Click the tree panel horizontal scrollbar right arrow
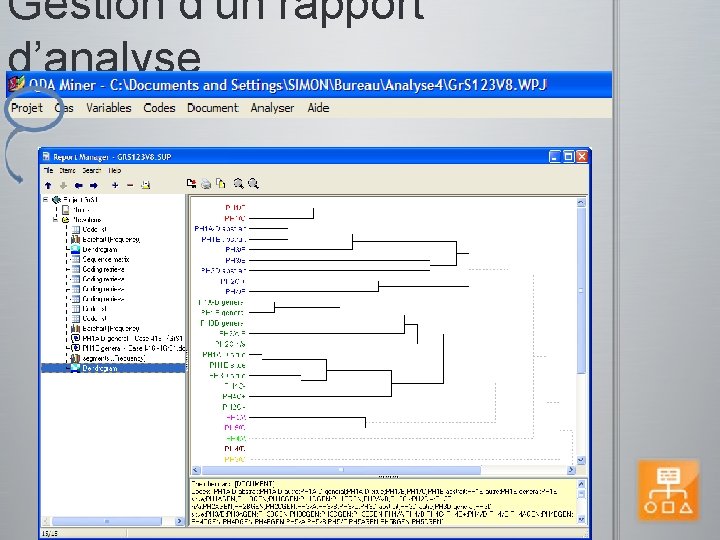Viewport: 720px width, 540px height. [179, 521]
